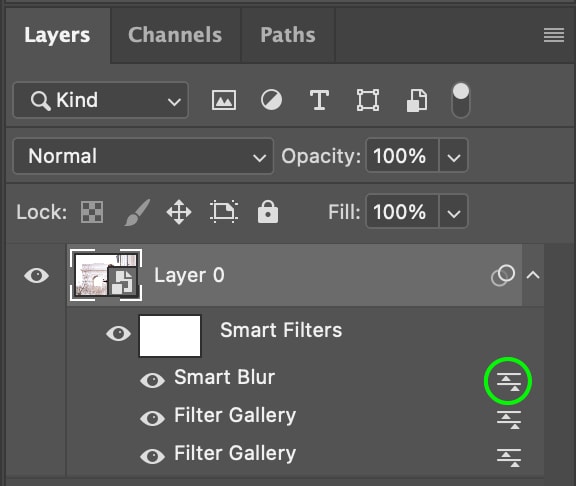Filter for shape layers icon
The image size is (576, 486).
point(368,100)
